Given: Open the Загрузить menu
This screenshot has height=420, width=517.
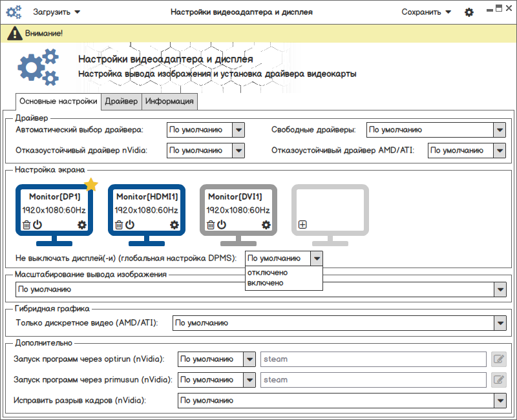Looking at the screenshot, I should (56, 12).
